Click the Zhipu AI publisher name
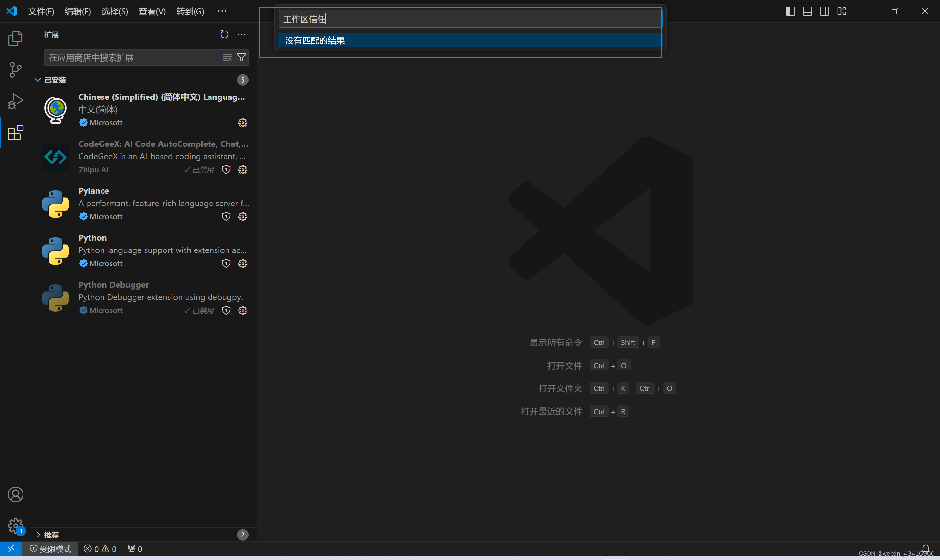The height and width of the screenshot is (560, 940). tap(93, 169)
